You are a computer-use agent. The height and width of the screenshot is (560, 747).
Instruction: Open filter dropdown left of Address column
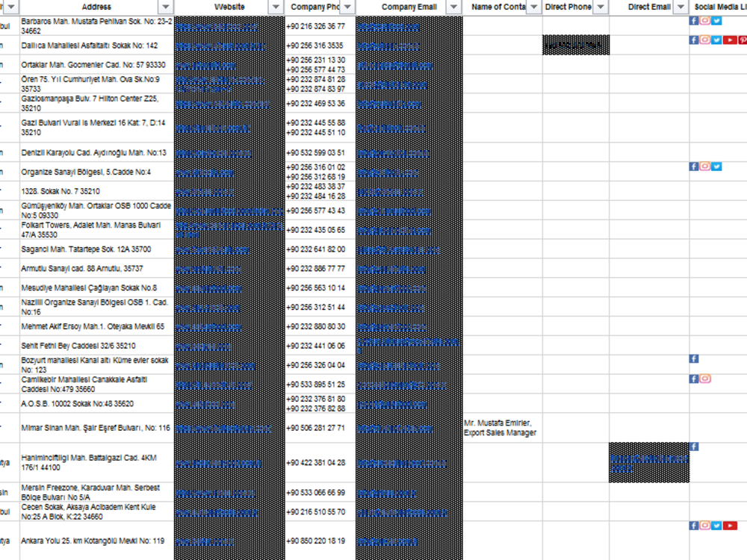click(x=11, y=7)
